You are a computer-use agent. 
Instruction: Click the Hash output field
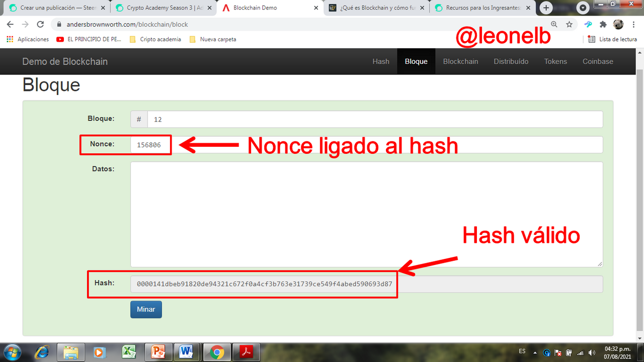[366, 284]
